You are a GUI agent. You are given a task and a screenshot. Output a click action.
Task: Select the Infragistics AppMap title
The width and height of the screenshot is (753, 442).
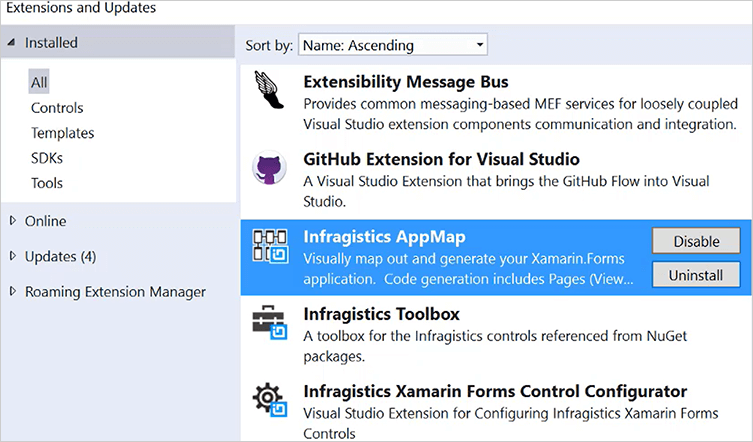(x=384, y=237)
